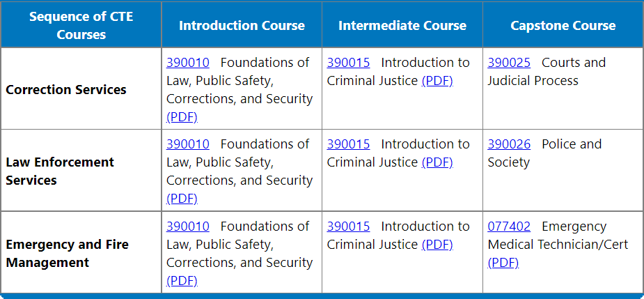
Task: Click the Introduction Course column header
Action: pyautogui.click(x=242, y=26)
